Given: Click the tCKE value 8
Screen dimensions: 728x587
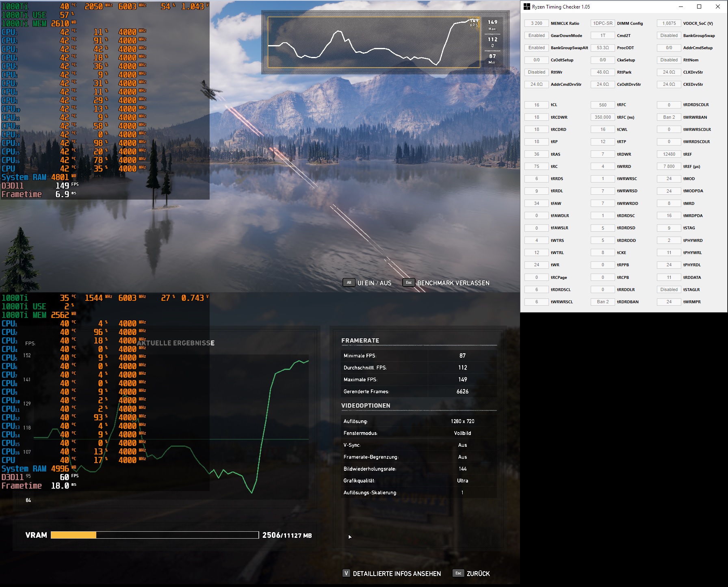Looking at the screenshot, I should (x=603, y=252).
